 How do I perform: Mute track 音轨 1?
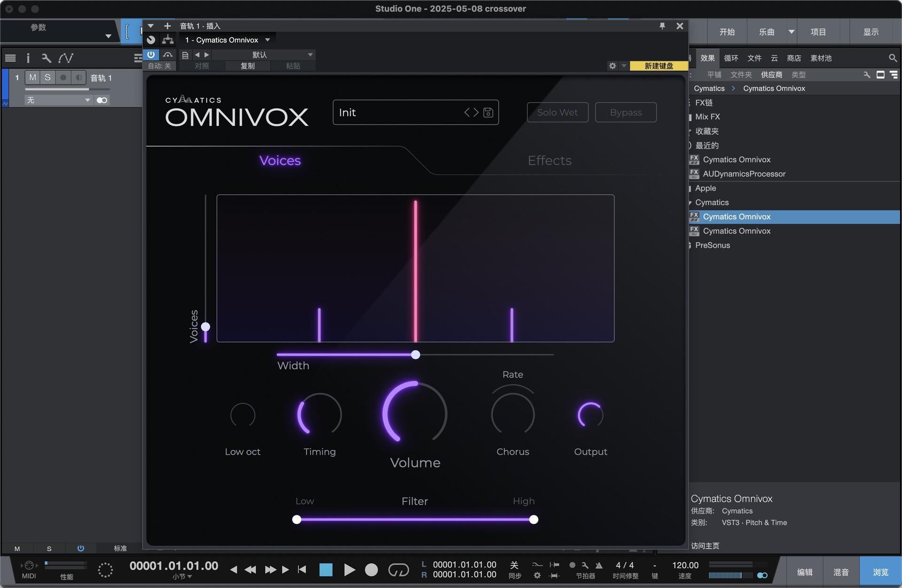coord(32,77)
